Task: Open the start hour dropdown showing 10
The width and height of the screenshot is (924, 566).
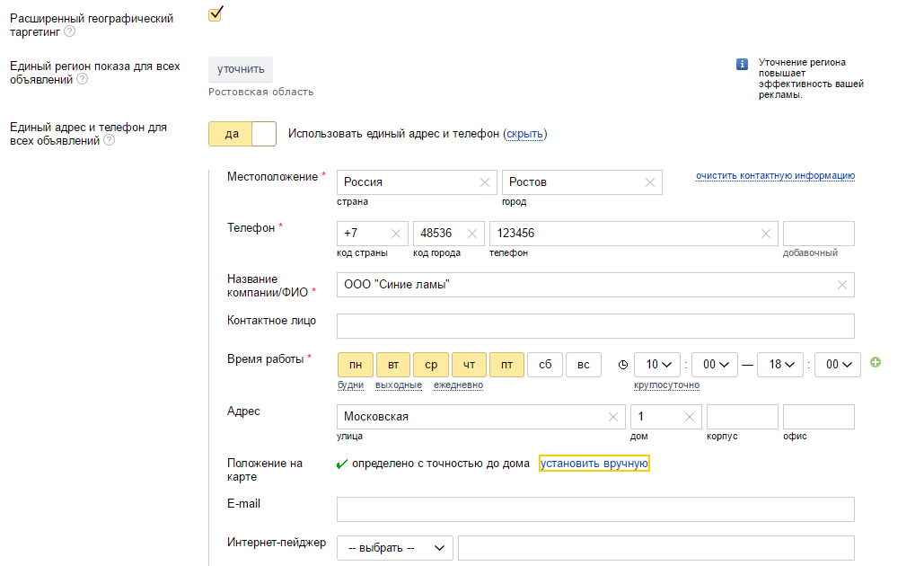Action: [x=657, y=365]
